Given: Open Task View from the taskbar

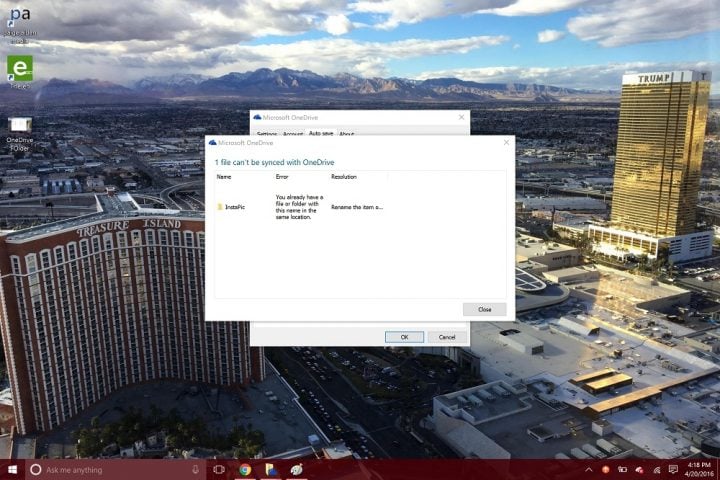Looking at the screenshot, I should pos(219,469).
